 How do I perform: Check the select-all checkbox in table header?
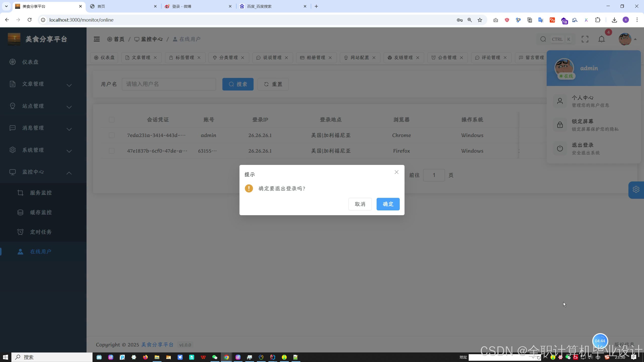pyautogui.click(x=112, y=120)
